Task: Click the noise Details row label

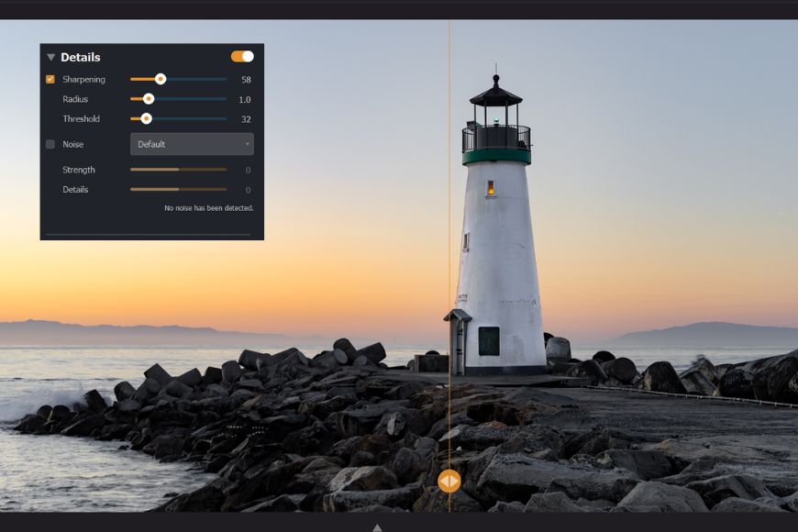Action: (x=75, y=189)
